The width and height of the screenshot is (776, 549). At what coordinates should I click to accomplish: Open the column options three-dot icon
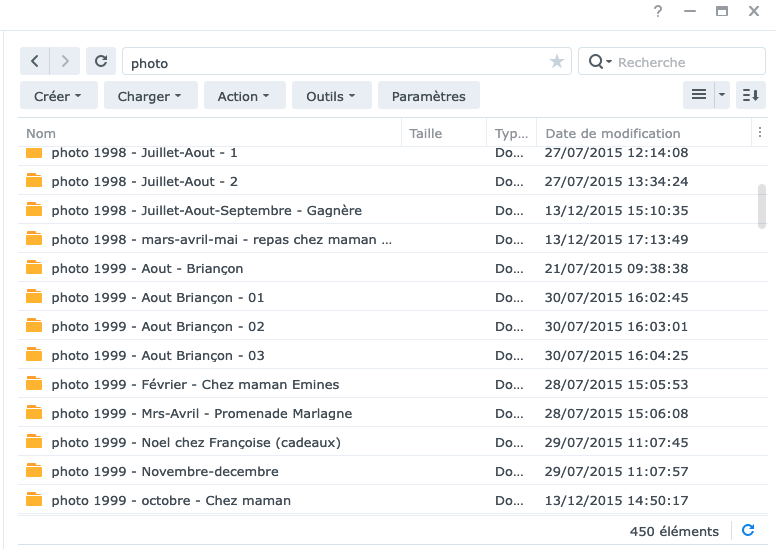coord(760,132)
